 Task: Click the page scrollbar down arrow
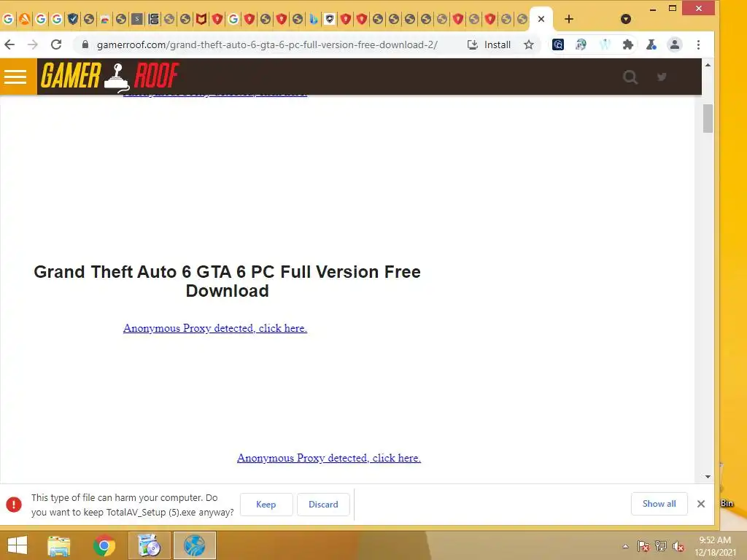708,477
